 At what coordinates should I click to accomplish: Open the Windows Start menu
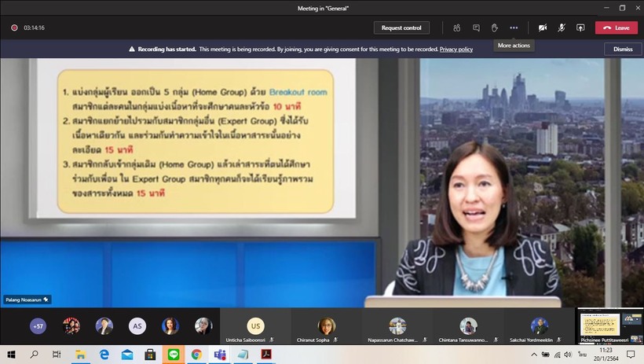point(11,355)
